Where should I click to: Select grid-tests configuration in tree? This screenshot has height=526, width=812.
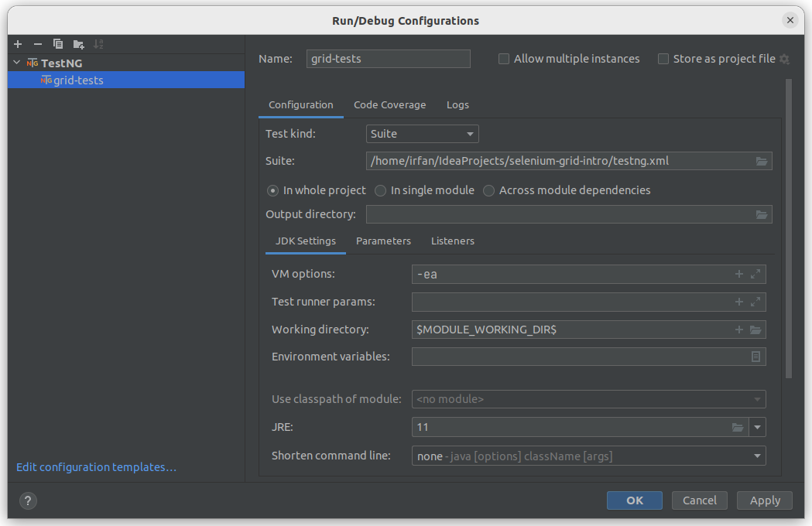[126, 80]
